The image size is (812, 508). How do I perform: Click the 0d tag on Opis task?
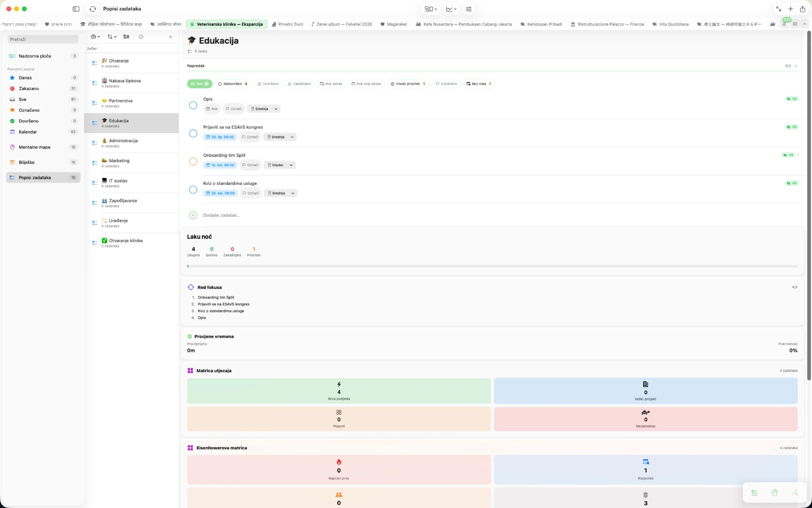click(x=791, y=99)
